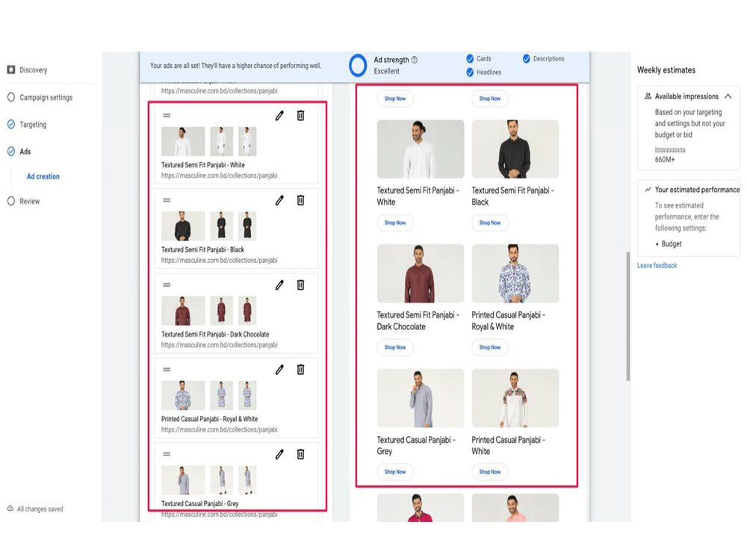The height and width of the screenshot is (560, 747).
Task: Grab the drag handle of the Grey Panjabi card
Action: 167,454
